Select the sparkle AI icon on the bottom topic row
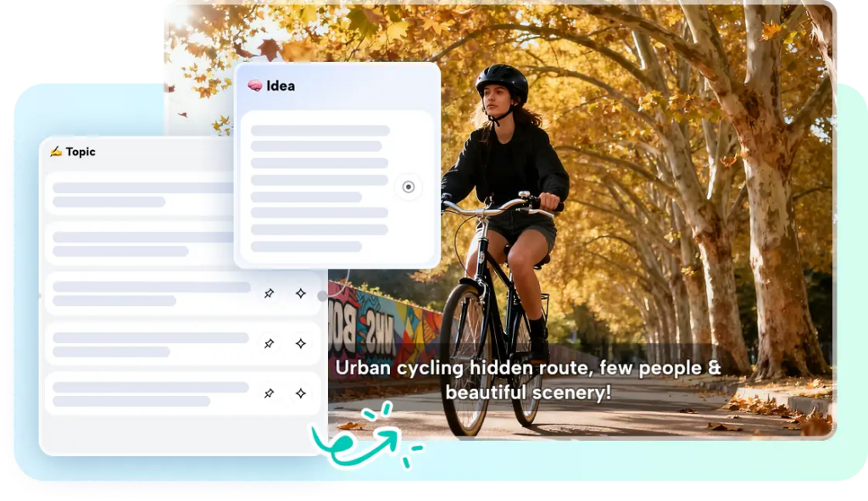 pos(301,394)
